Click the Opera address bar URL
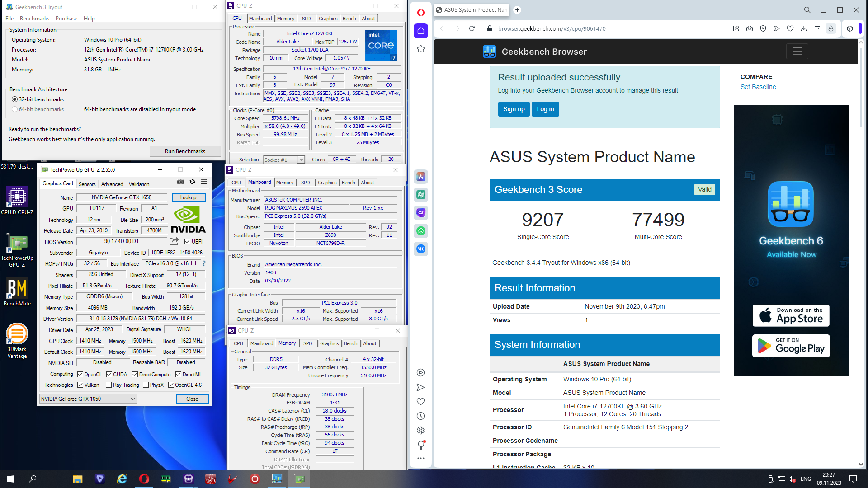Viewport: 868px width, 488px height. click(x=552, y=28)
